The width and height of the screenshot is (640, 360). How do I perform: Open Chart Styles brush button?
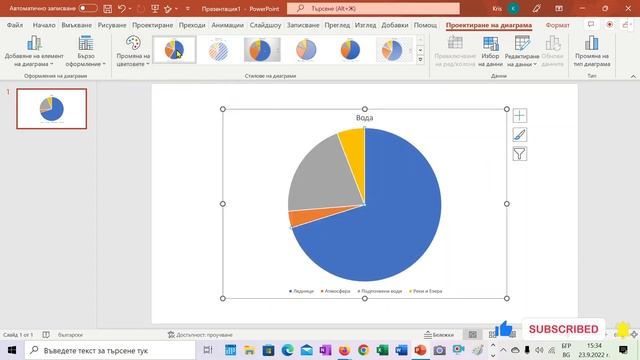(x=520, y=135)
